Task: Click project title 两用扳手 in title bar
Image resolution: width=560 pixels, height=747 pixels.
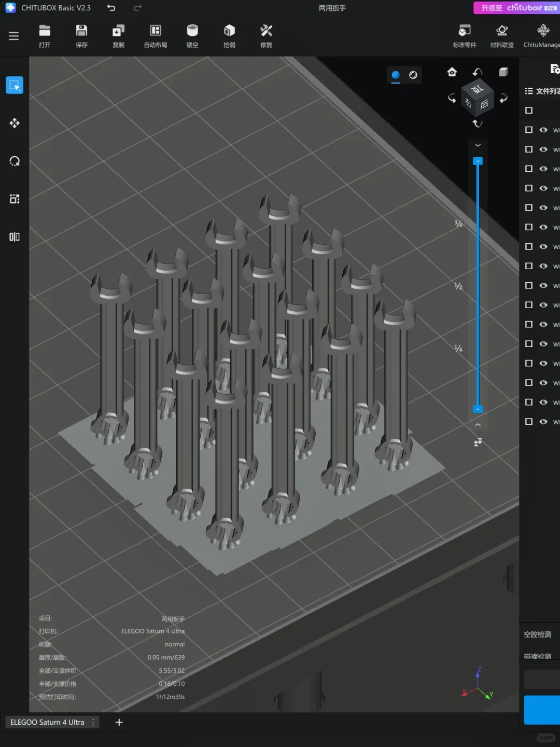Action: click(x=332, y=8)
